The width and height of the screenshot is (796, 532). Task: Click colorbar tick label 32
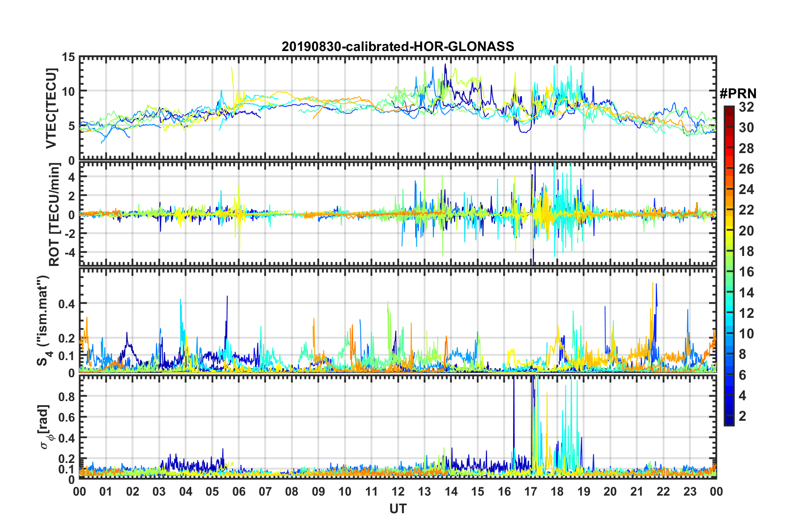coord(746,107)
